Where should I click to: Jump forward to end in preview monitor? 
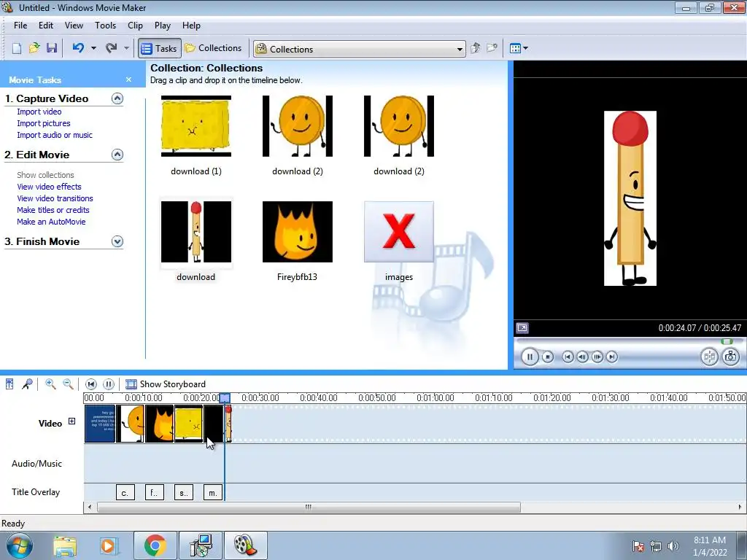click(612, 357)
